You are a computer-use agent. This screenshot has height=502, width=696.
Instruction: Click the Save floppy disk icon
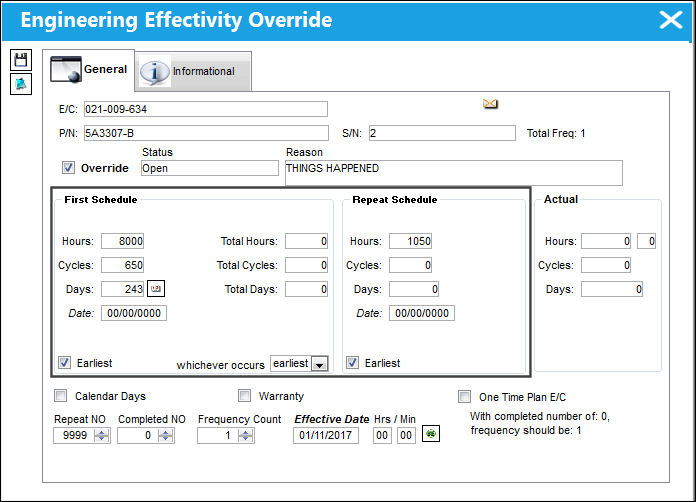click(x=21, y=60)
